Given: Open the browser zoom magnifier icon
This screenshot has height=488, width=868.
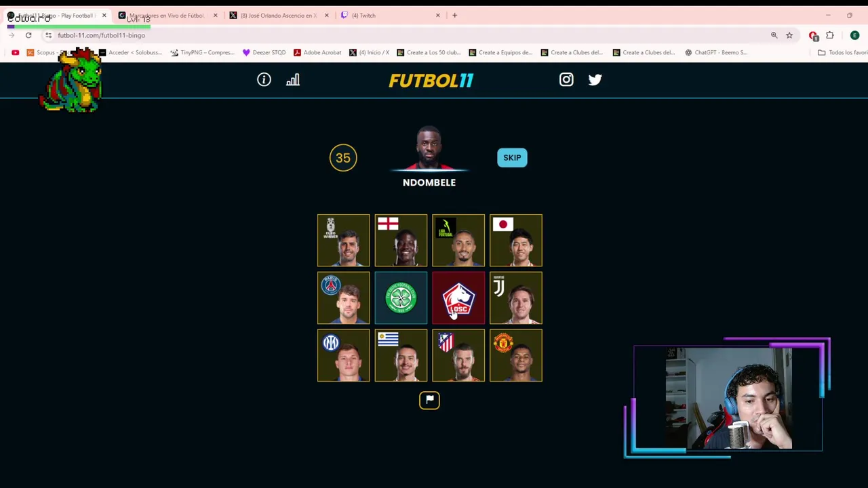Looking at the screenshot, I should (x=774, y=35).
